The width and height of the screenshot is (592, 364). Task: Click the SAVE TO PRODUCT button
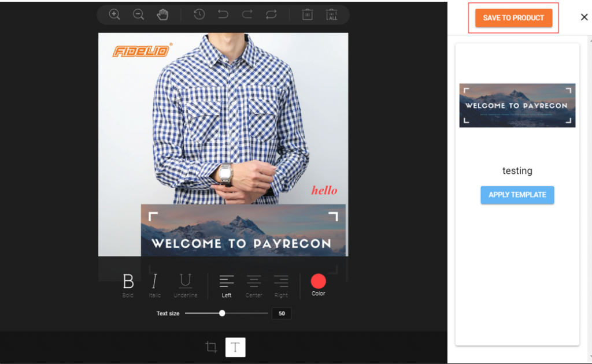(513, 18)
